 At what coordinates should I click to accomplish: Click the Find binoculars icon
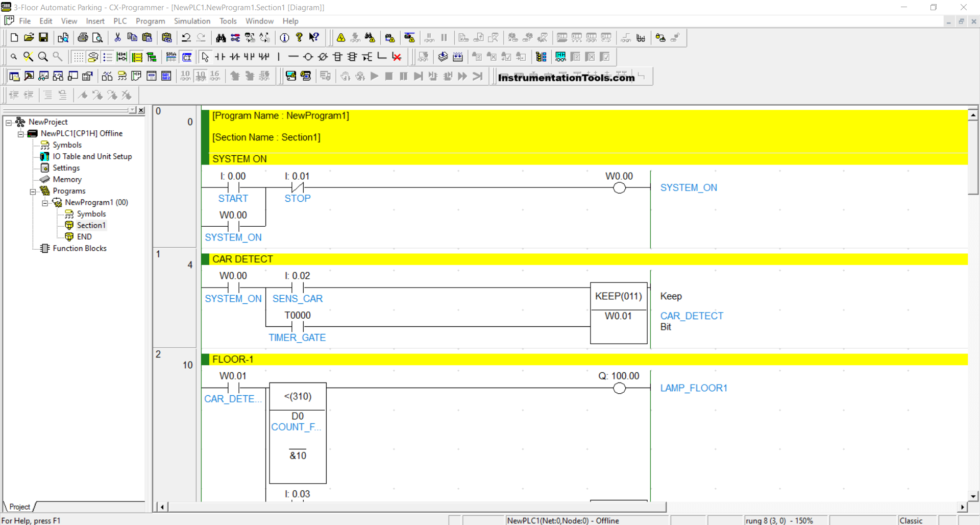click(x=220, y=37)
